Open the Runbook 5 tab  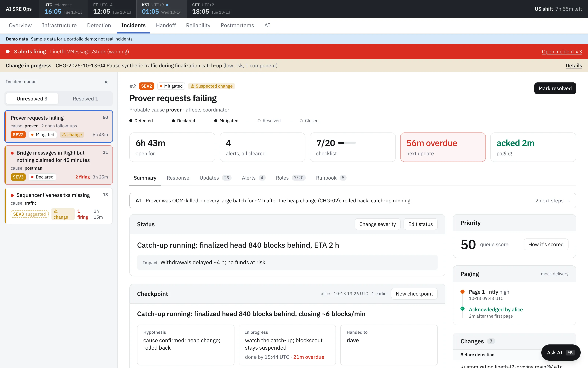click(x=331, y=178)
